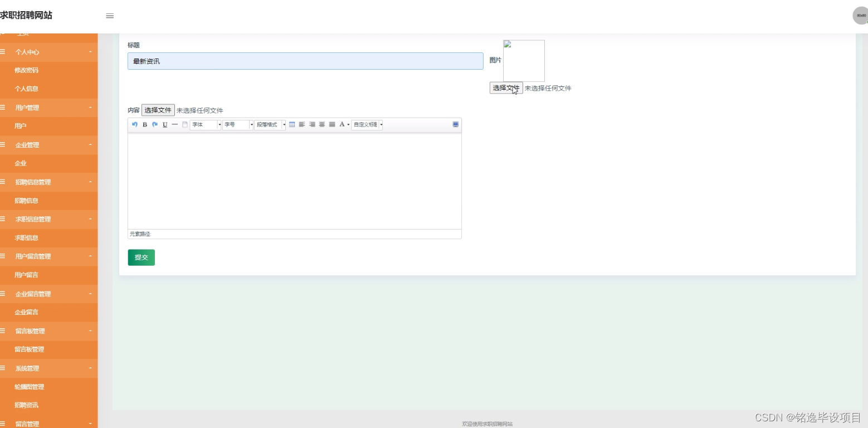Click the 标题 title input field
Viewport: 868px width, 428px height.
point(305,61)
